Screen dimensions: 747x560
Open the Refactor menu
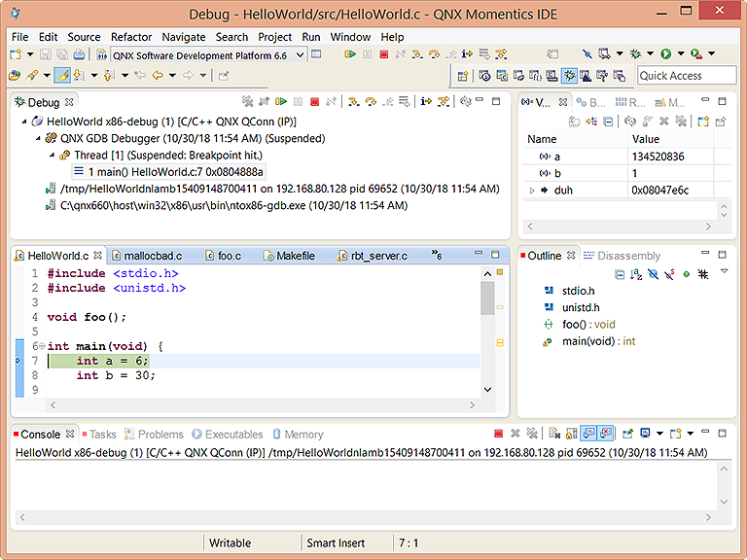tap(131, 37)
